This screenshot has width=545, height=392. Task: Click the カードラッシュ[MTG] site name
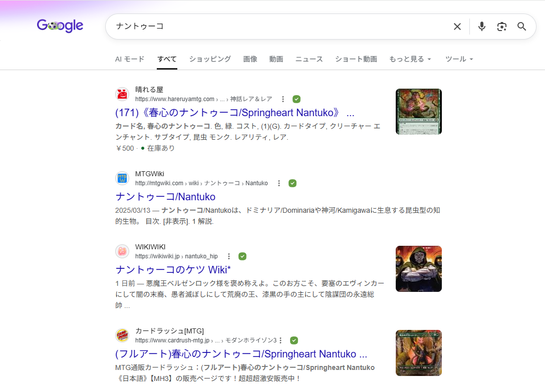[x=170, y=331]
